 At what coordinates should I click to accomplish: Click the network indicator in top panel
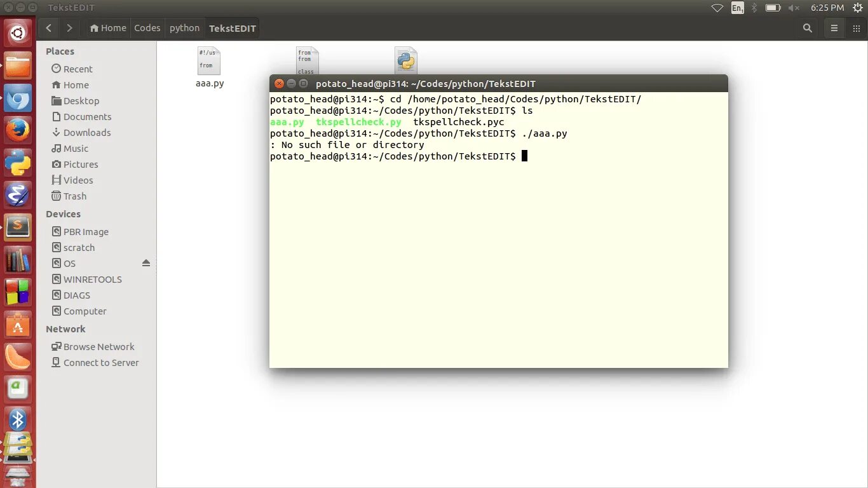(x=717, y=8)
